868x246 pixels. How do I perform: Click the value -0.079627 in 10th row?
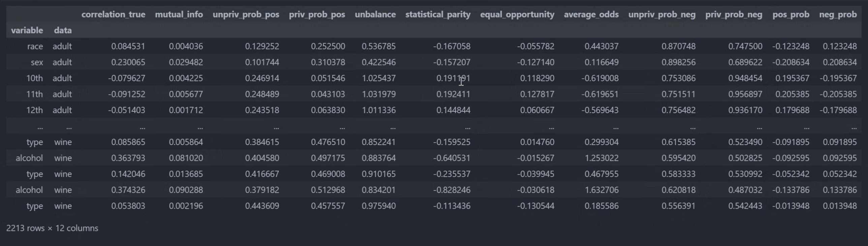click(127, 78)
